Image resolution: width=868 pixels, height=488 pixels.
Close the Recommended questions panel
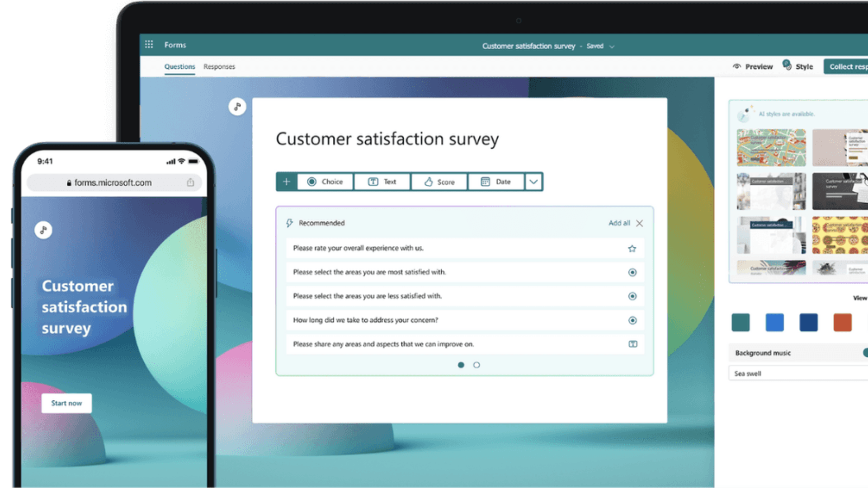(639, 223)
